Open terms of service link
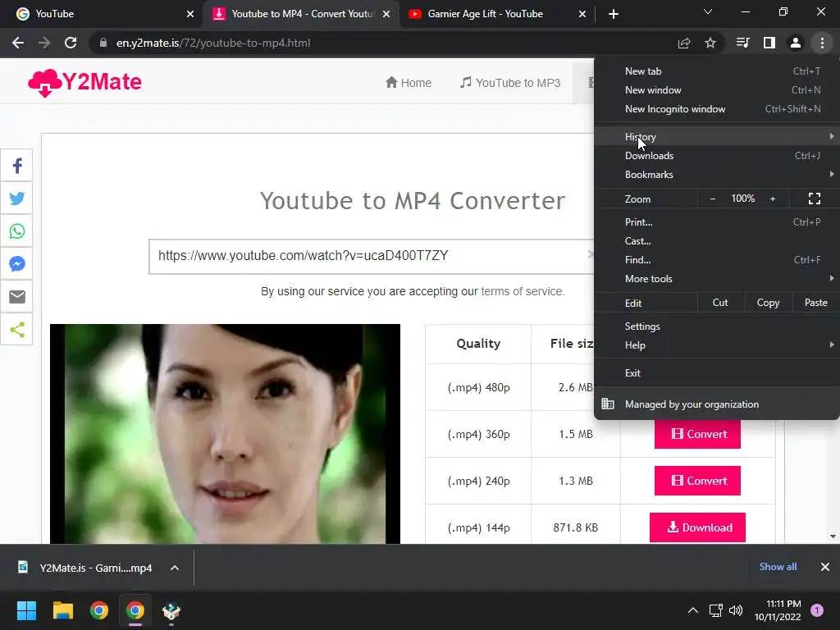 tap(523, 291)
